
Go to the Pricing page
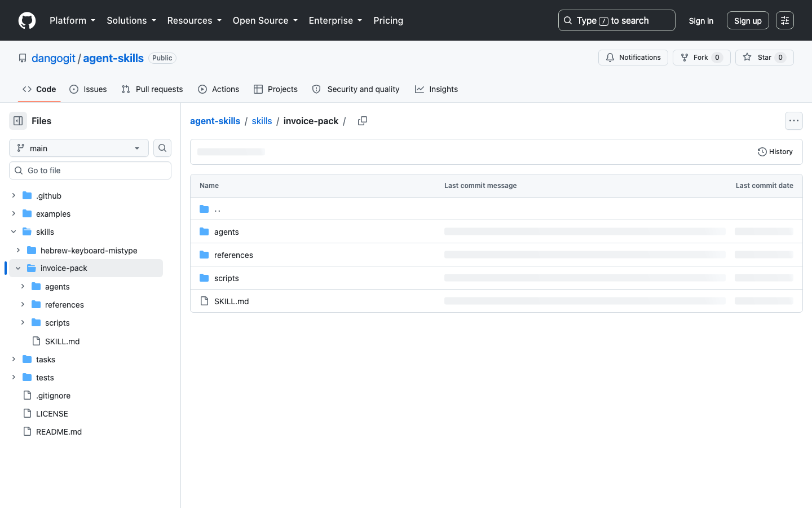tap(389, 20)
